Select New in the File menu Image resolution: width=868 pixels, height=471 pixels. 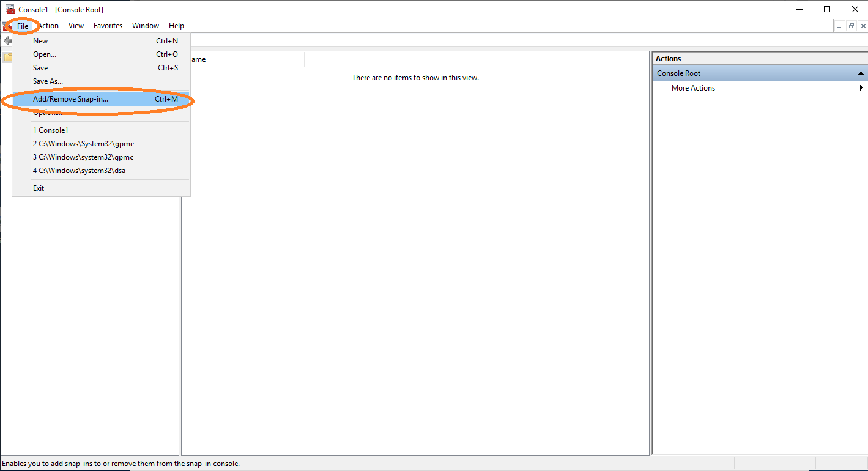pyautogui.click(x=40, y=41)
